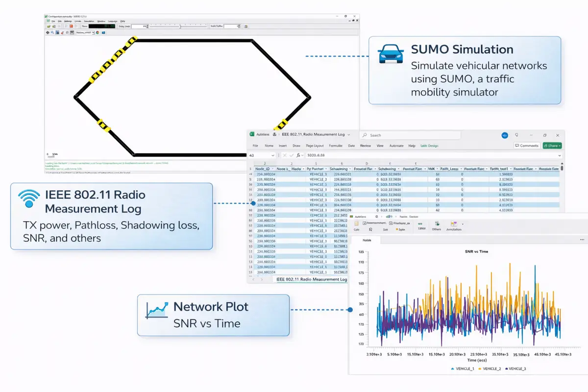Click the Others icon in plot toolbar
The image size is (588, 392).
[x=436, y=224]
